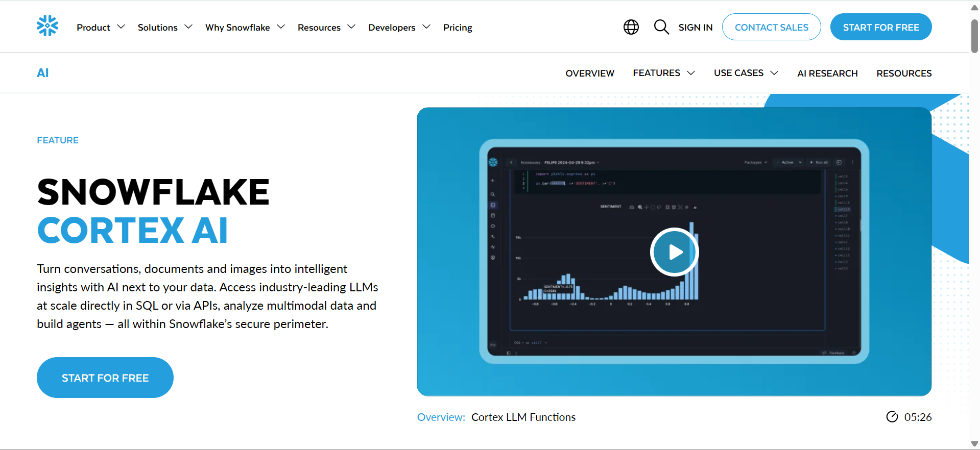Click the Overview: link under video
Viewport: 980px width, 450px height.
pos(441,417)
